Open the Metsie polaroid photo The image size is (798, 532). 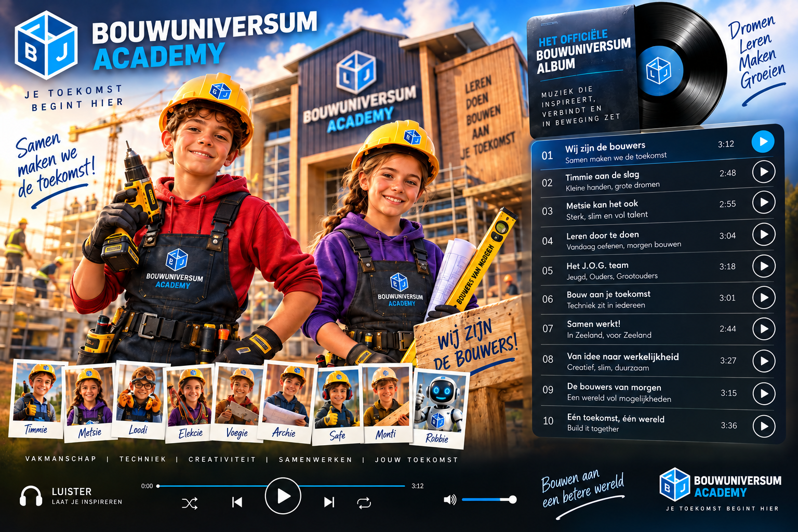point(89,403)
